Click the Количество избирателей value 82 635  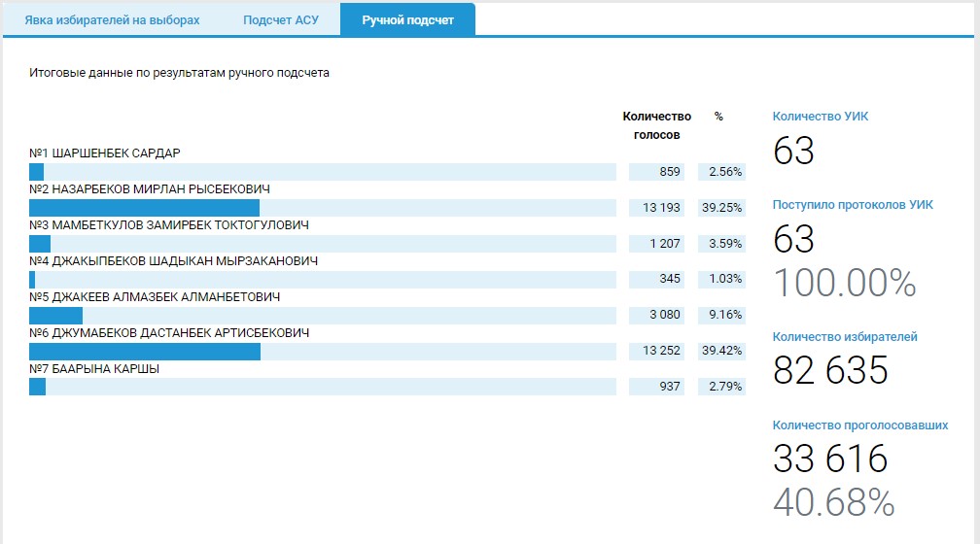pos(830,370)
